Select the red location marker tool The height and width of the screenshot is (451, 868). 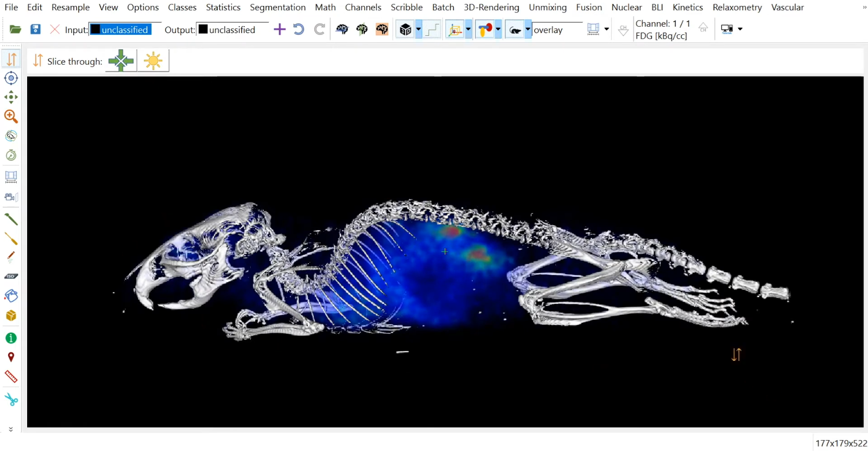tap(11, 357)
